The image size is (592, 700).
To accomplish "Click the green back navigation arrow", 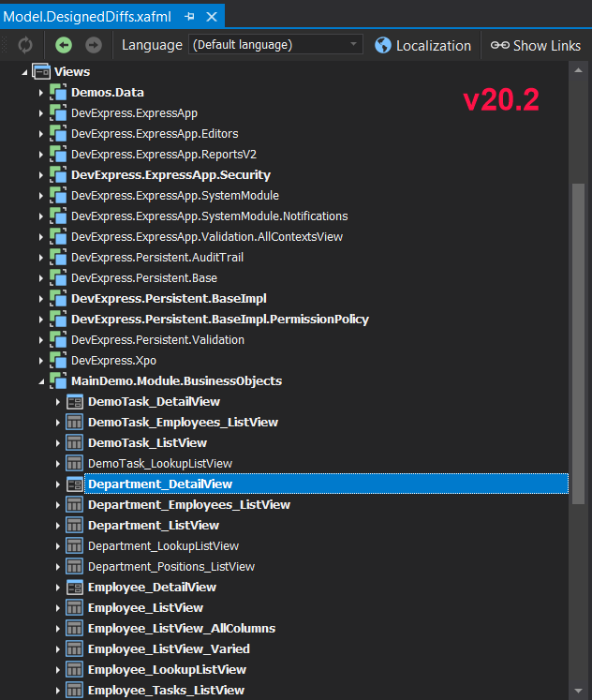I will coord(64,45).
